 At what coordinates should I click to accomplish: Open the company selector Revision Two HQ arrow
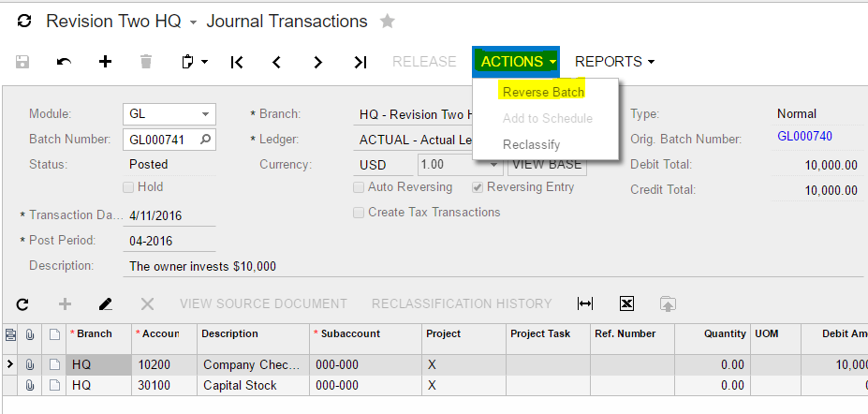tap(193, 22)
